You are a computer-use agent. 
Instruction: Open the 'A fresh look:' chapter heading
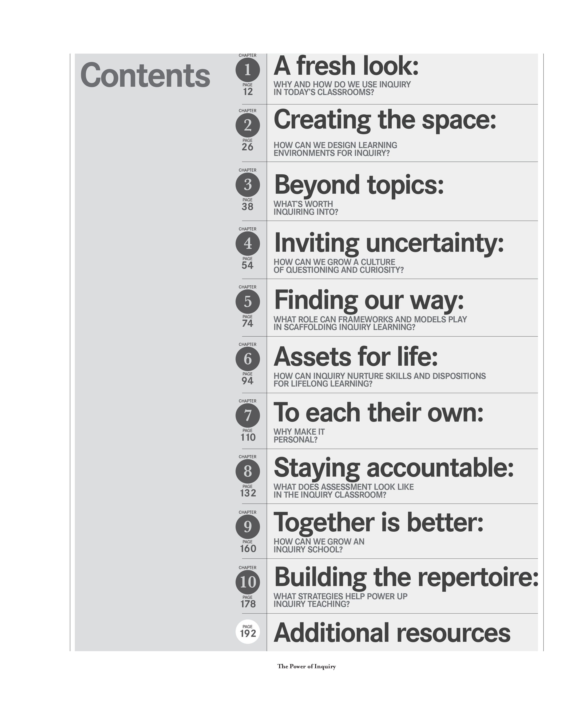tap(346, 66)
